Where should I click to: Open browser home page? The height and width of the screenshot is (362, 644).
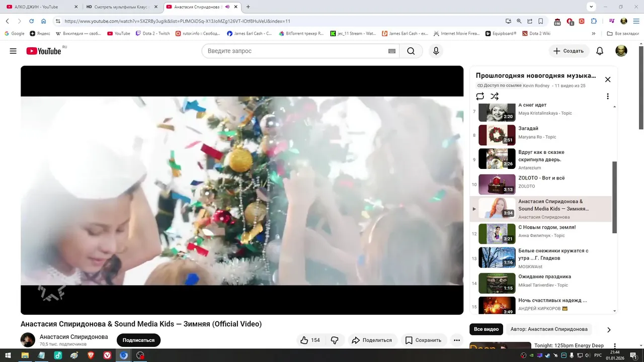point(44,21)
